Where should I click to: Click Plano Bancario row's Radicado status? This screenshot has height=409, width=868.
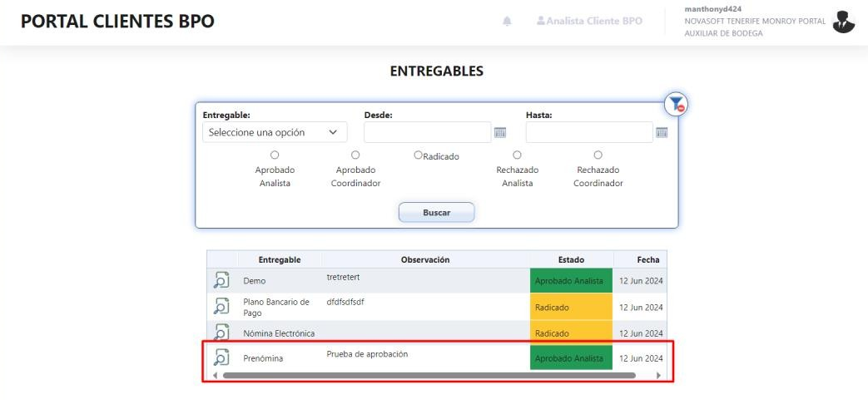pyautogui.click(x=571, y=308)
